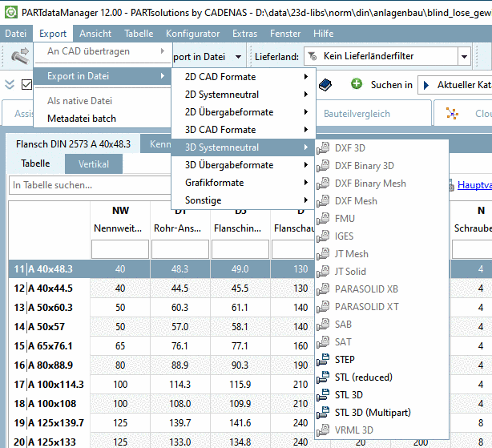This screenshot has height=448, width=492.
Task: Toggle the checkbox in the left toolbar
Action: tap(26, 85)
